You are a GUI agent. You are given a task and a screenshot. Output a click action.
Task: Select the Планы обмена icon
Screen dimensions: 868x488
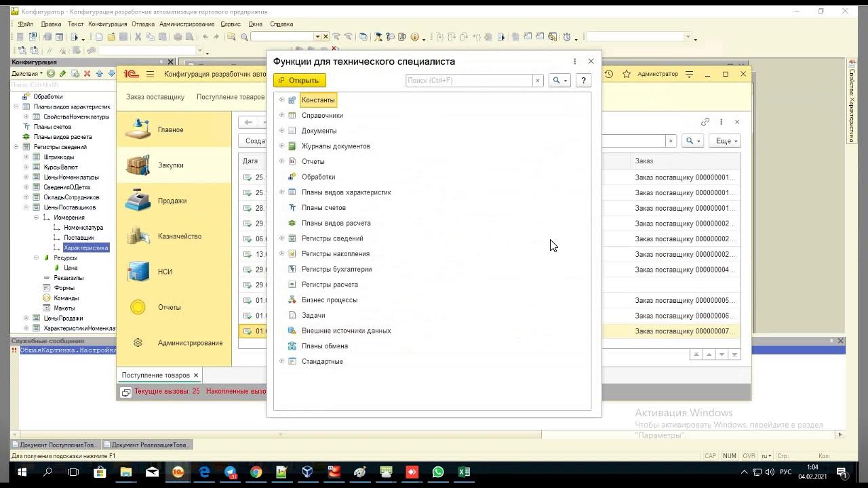pyautogui.click(x=292, y=346)
